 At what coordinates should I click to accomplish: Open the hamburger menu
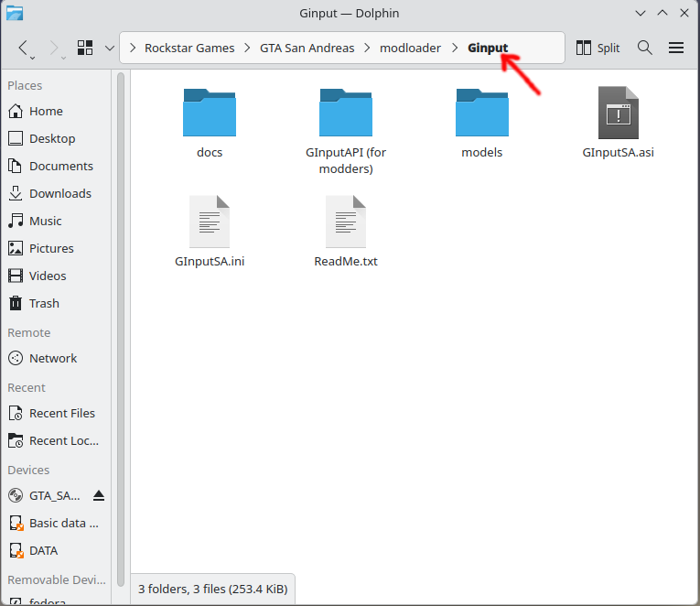[676, 48]
